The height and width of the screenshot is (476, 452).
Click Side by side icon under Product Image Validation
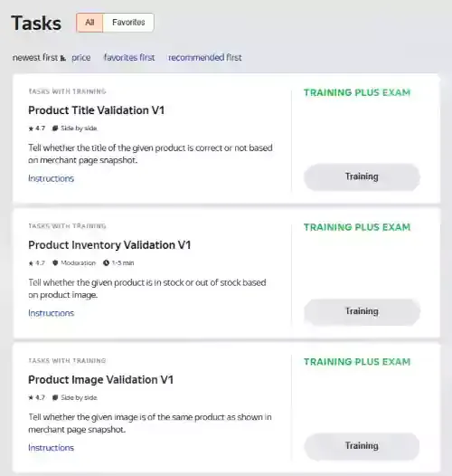pos(55,397)
